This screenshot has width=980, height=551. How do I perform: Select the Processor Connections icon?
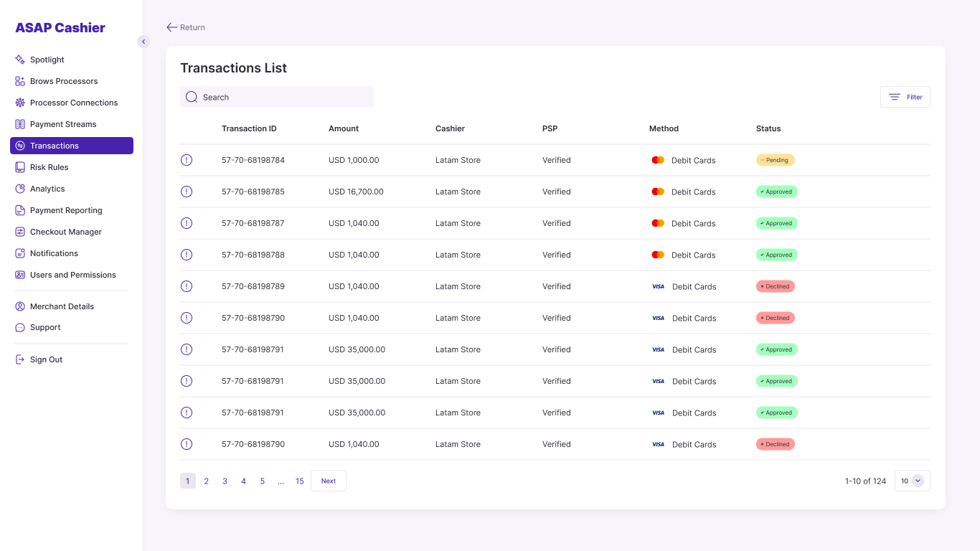tap(20, 103)
